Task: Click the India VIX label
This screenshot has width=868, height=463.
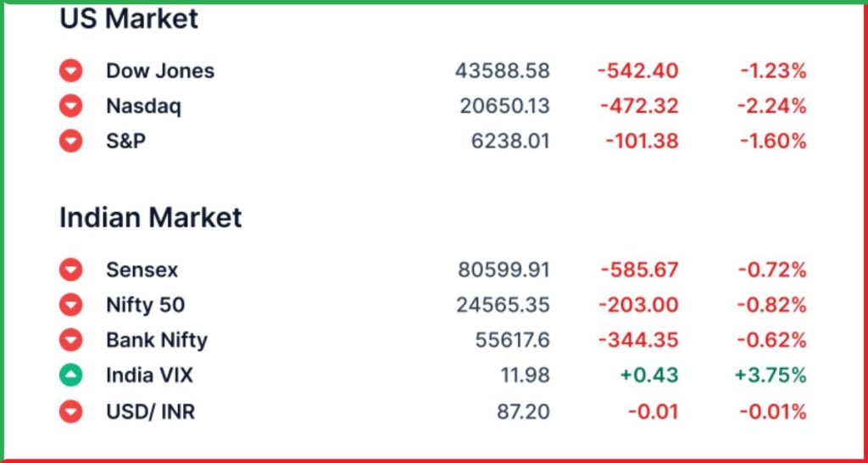Action: (149, 375)
